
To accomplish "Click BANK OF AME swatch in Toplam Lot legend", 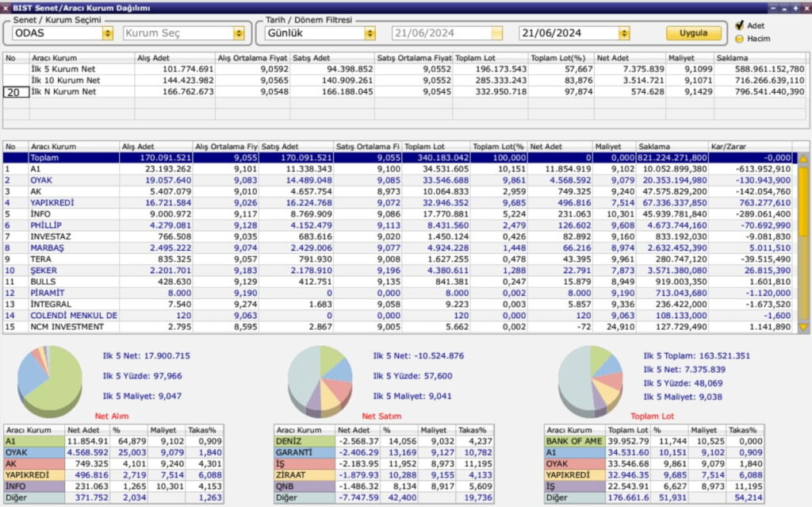I will [x=575, y=441].
